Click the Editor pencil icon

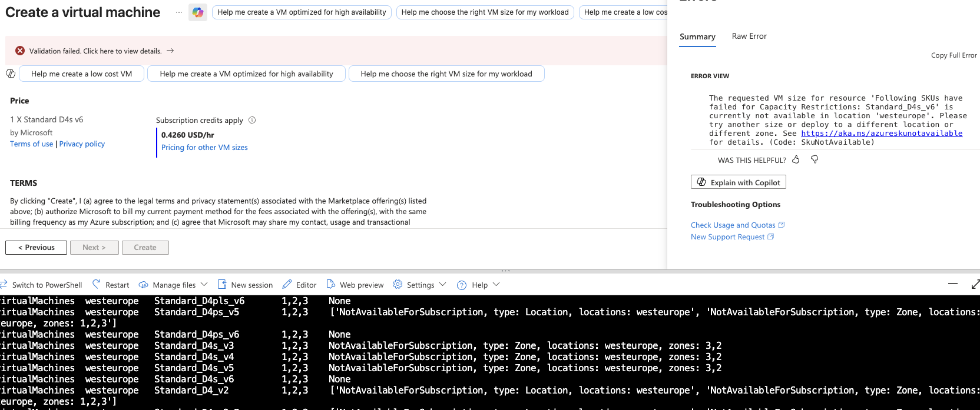[287, 284]
